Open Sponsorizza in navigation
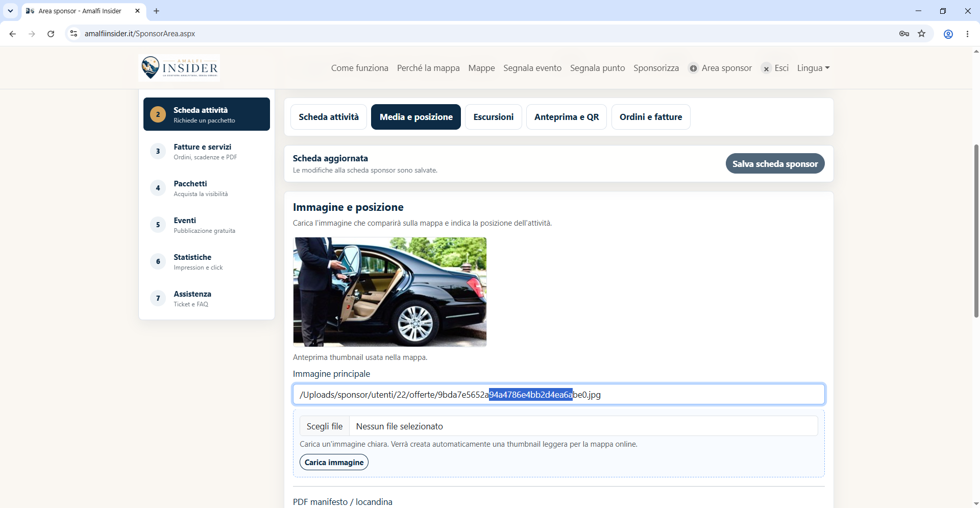The image size is (980, 508). click(656, 68)
